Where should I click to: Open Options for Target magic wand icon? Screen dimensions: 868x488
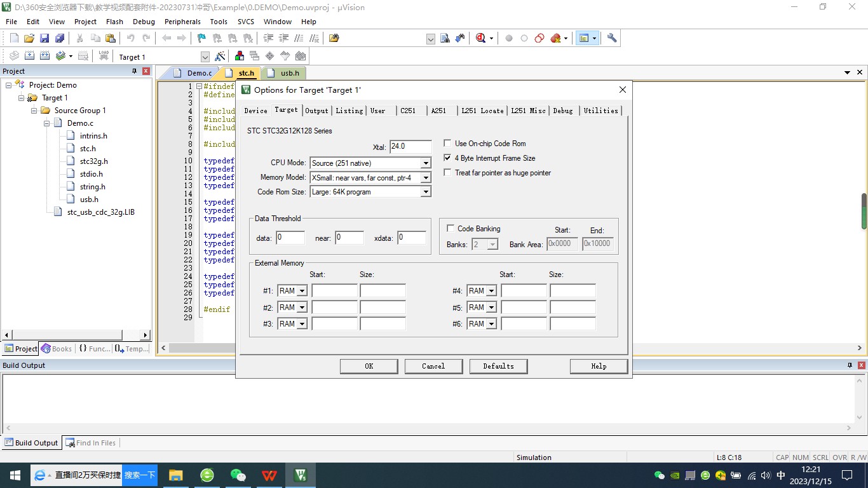pyautogui.click(x=220, y=56)
